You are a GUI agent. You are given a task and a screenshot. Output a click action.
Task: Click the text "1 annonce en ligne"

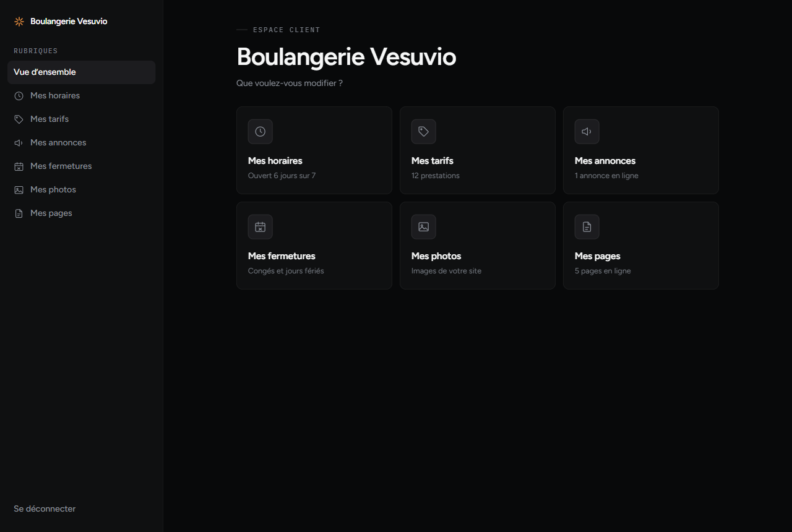606,176
